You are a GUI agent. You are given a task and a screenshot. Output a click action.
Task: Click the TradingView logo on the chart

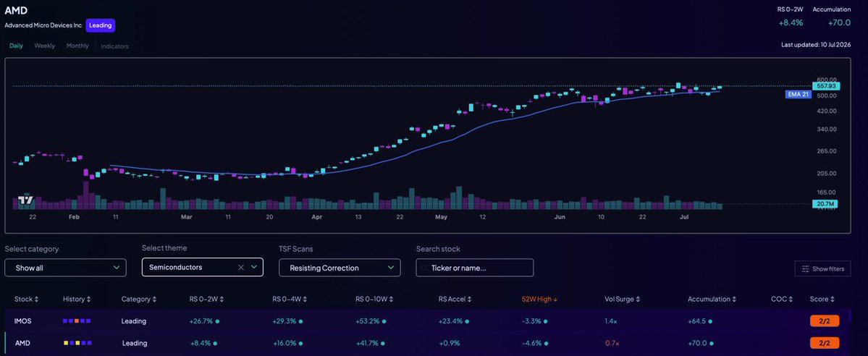pyautogui.click(x=25, y=200)
